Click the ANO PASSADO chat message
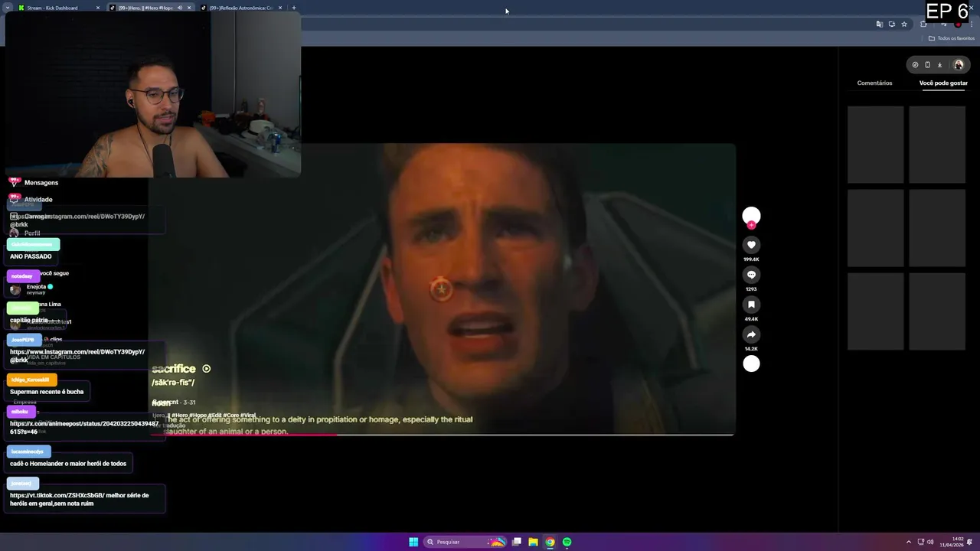The width and height of the screenshot is (980, 551). point(31,256)
